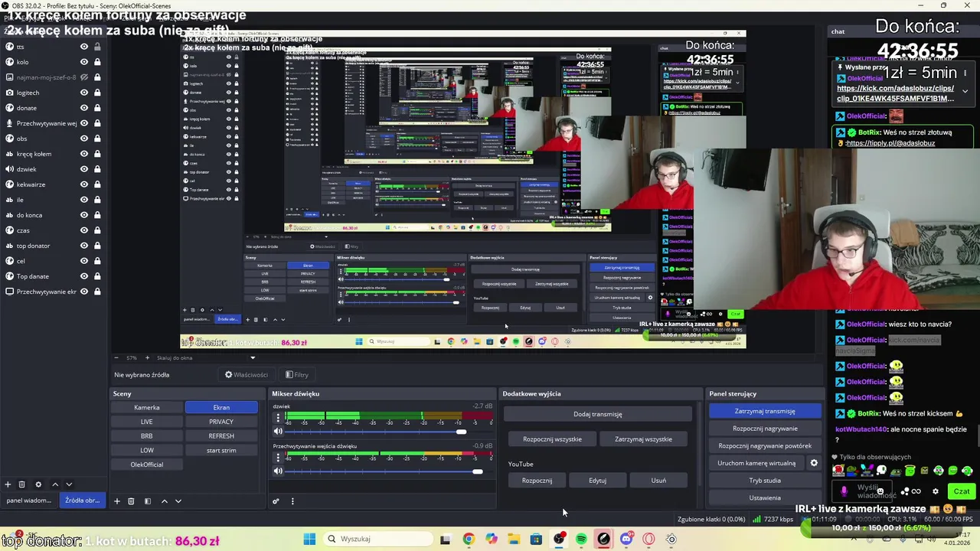Screen dimensions: 980x551
Task: Hide the donate source
Action: (x=84, y=108)
